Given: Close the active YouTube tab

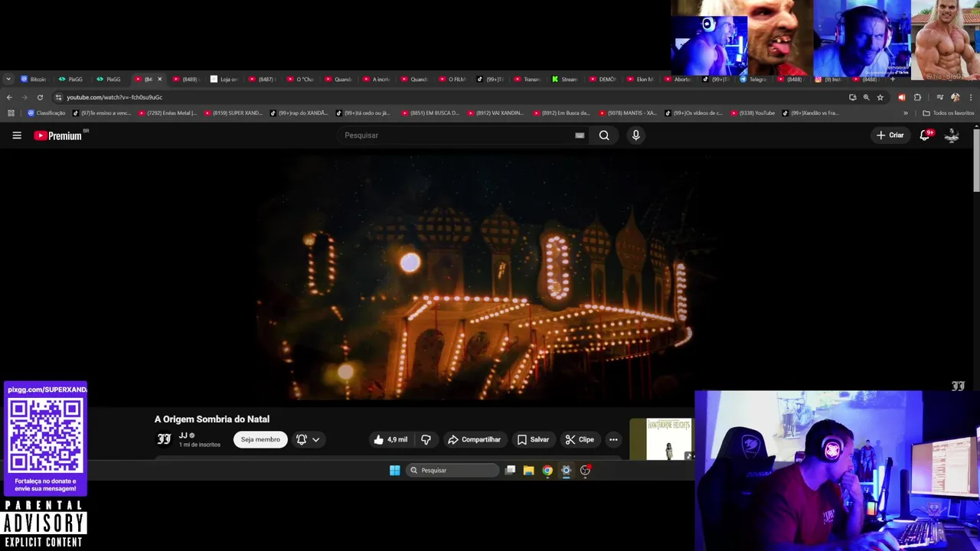Looking at the screenshot, I should (159, 79).
